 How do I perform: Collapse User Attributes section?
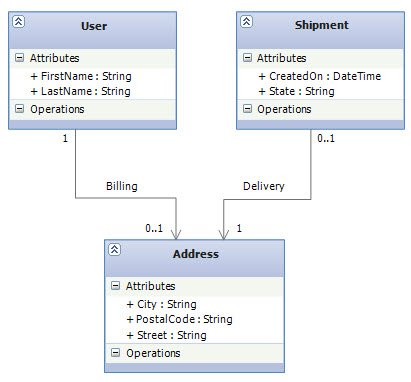[20, 58]
